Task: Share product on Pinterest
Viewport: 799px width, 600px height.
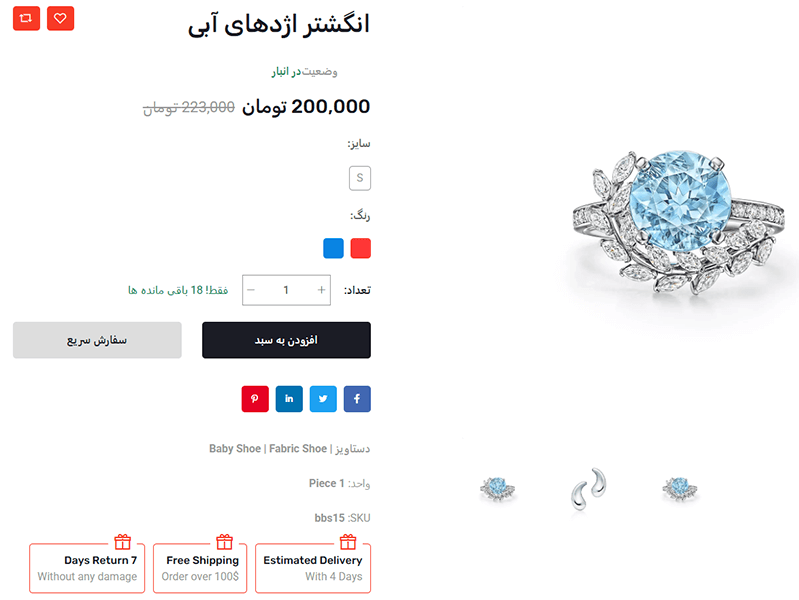Action: point(255,399)
